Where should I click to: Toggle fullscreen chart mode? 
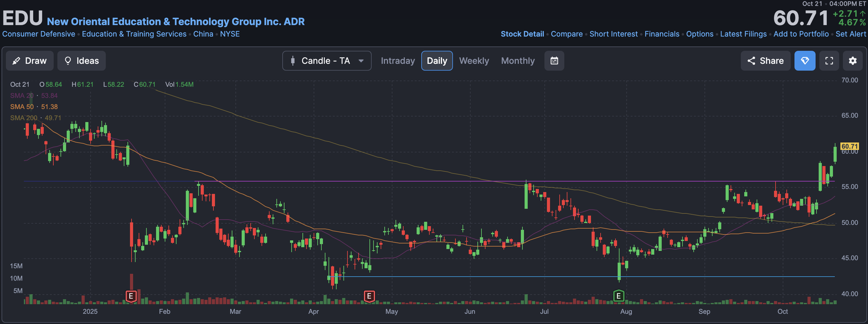tap(829, 61)
